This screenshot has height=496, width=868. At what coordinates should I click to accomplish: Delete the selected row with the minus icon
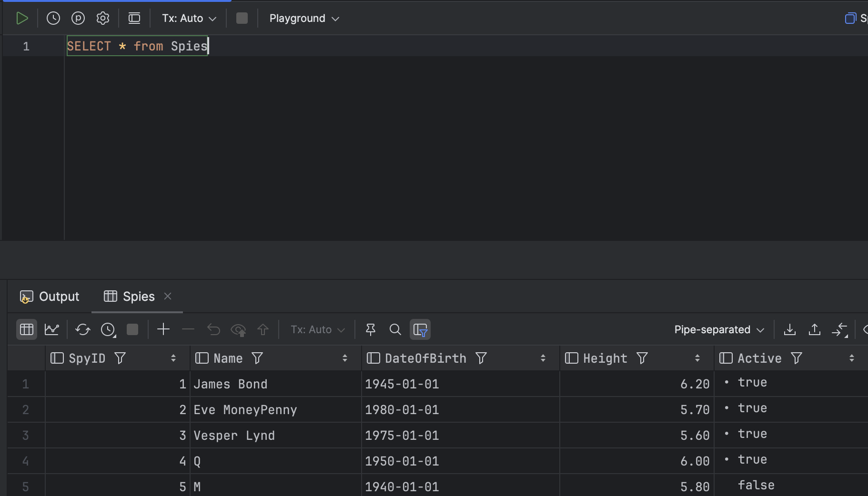188,329
